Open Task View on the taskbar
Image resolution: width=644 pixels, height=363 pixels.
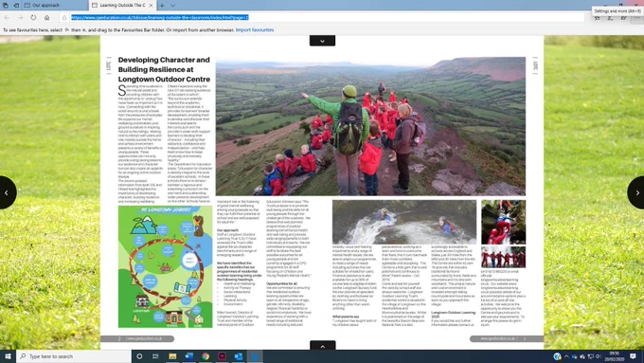click(x=155, y=356)
